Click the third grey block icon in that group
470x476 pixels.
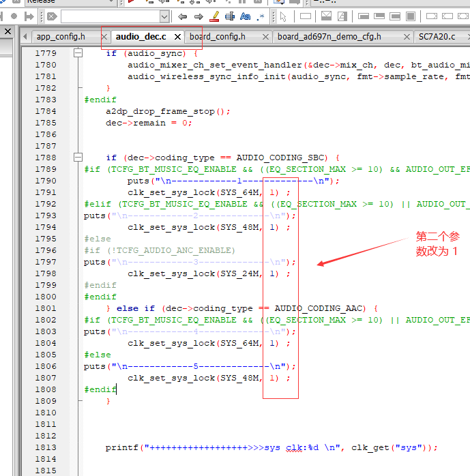pyautogui.click(x=395, y=16)
